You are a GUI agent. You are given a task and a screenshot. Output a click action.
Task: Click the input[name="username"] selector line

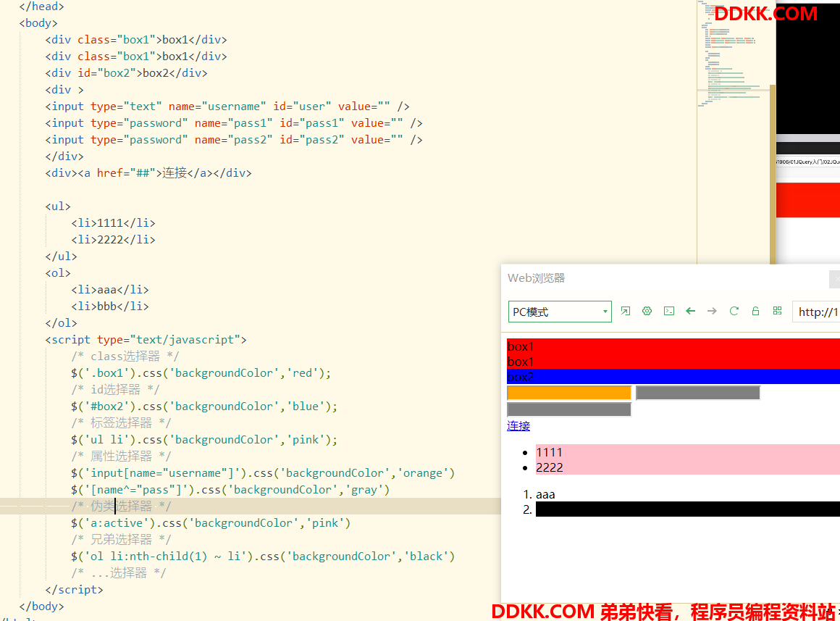[x=262, y=472]
